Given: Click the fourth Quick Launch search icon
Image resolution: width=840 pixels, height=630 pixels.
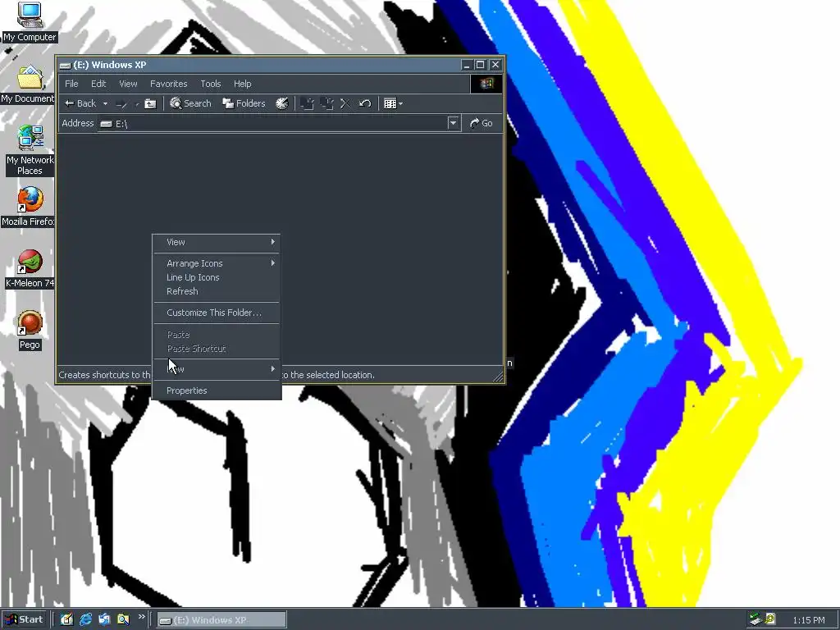Looking at the screenshot, I should click(123, 619).
